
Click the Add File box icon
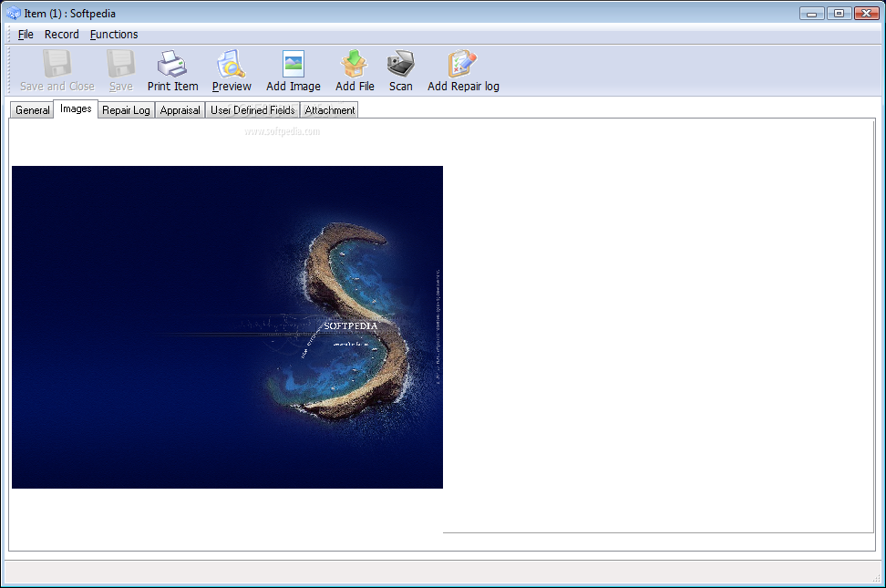tap(355, 63)
